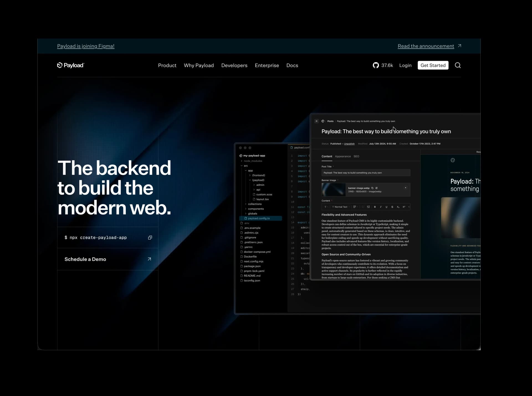Open the Normal Text style dropdown

point(341,207)
